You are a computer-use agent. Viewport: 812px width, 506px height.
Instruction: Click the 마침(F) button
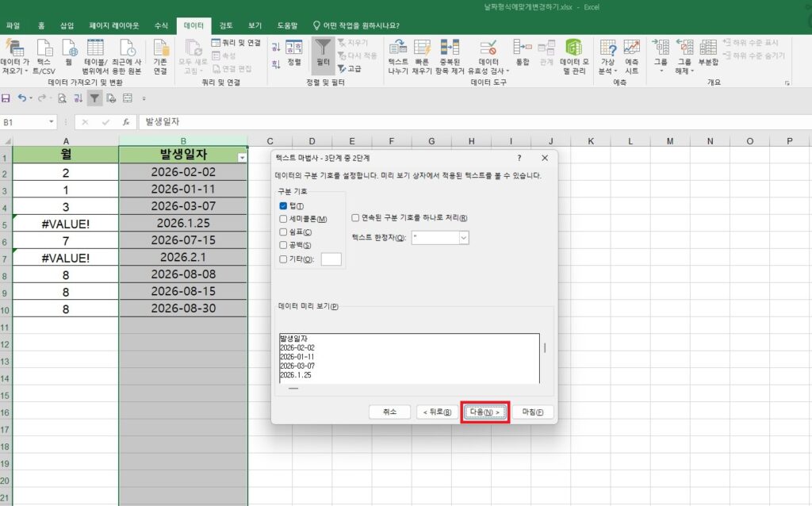tap(532, 412)
